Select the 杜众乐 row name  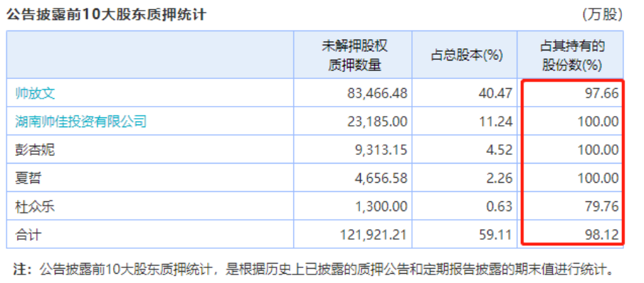click(x=35, y=207)
